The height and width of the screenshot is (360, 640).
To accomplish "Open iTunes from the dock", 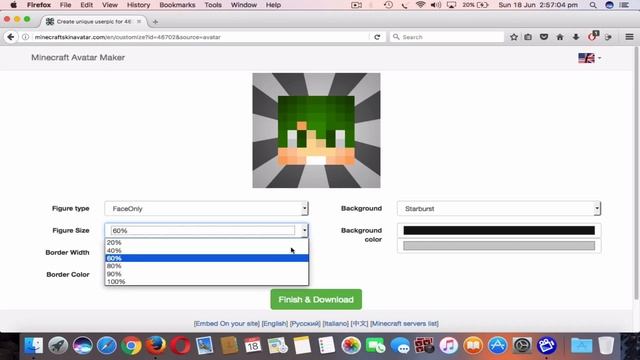I will coord(449,345).
